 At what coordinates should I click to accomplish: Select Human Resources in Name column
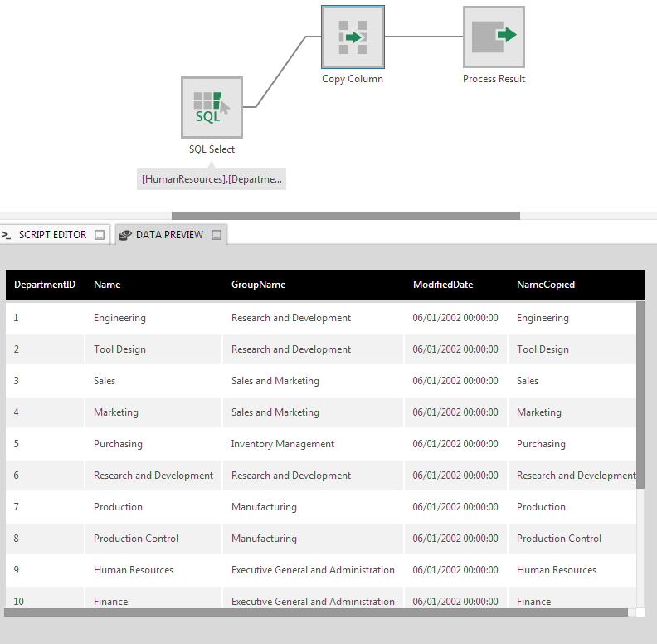pyautogui.click(x=153, y=570)
